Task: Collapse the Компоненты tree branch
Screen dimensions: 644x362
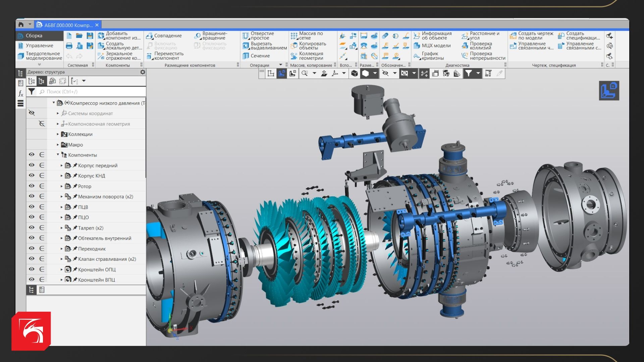Action: coord(58,155)
